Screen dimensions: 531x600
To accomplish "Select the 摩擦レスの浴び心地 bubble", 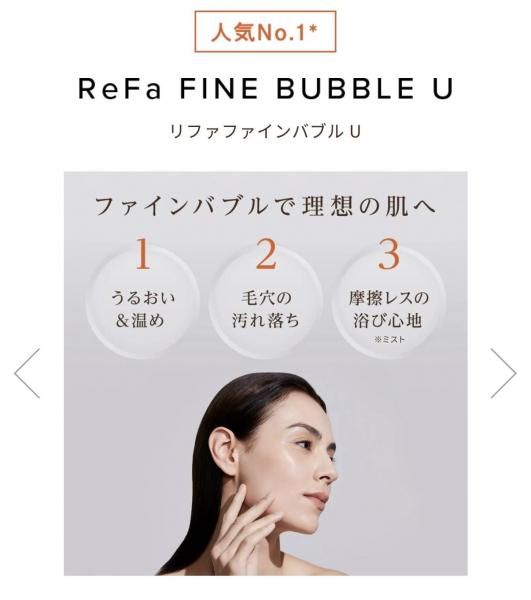I will (x=388, y=302).
